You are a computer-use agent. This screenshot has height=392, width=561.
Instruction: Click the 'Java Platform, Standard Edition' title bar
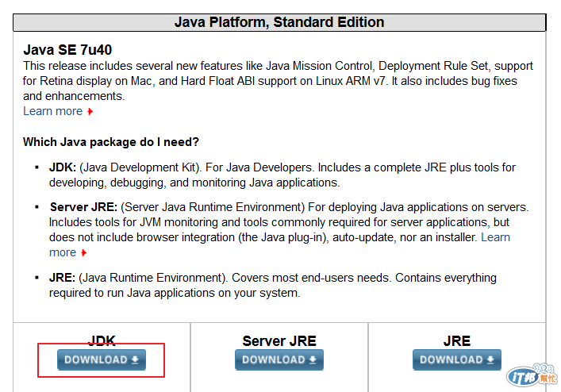coord(279,22)
